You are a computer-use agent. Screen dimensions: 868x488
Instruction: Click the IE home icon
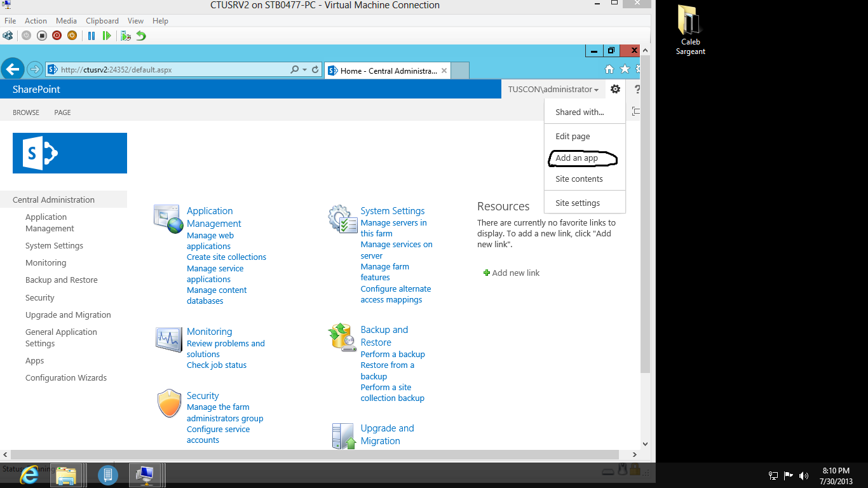click(609, 69)
